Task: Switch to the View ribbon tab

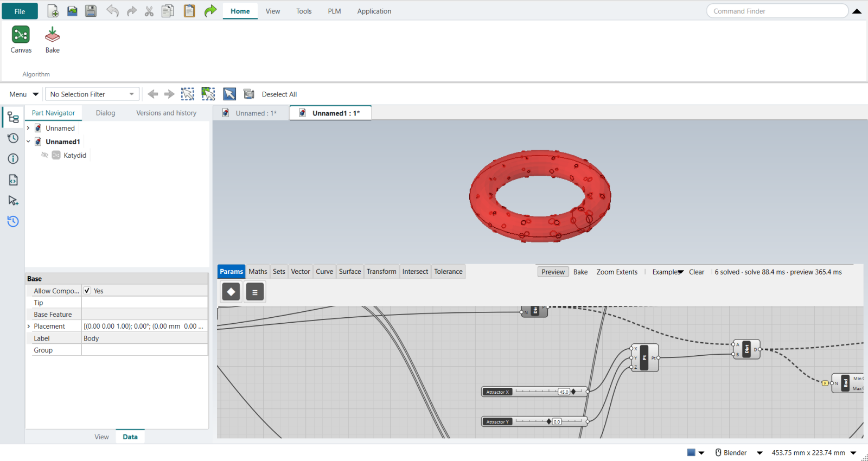Action: pos(273,11)
